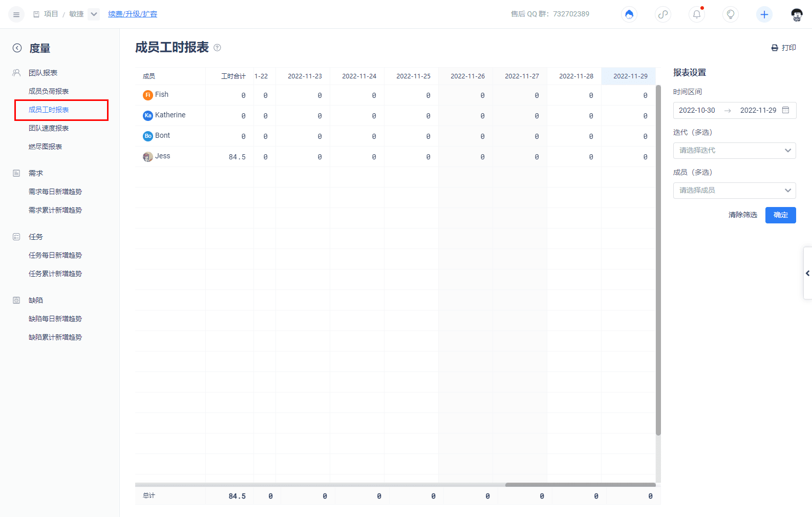Click the Bont member avatar
This screenshot has width=812, height=517.
tap(148, 136)
